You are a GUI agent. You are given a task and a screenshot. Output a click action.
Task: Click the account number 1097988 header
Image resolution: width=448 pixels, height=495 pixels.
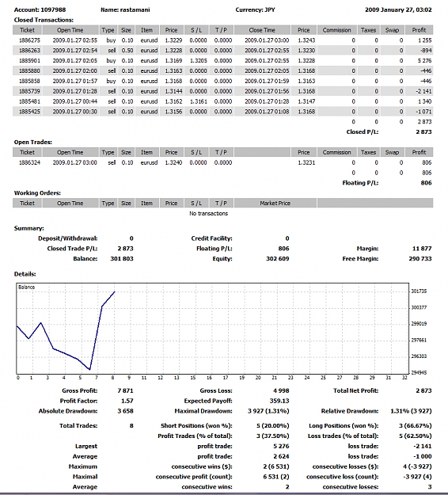point(40,10)
